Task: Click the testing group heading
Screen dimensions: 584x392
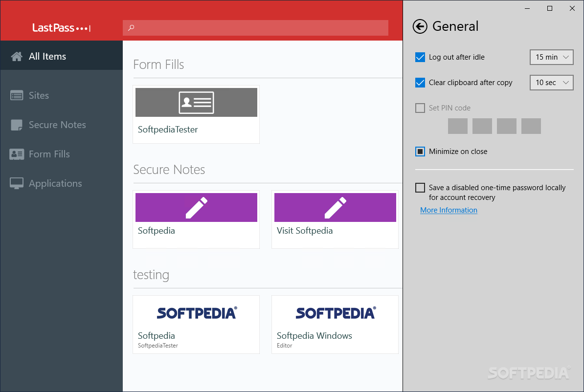Action: (151, 275)
